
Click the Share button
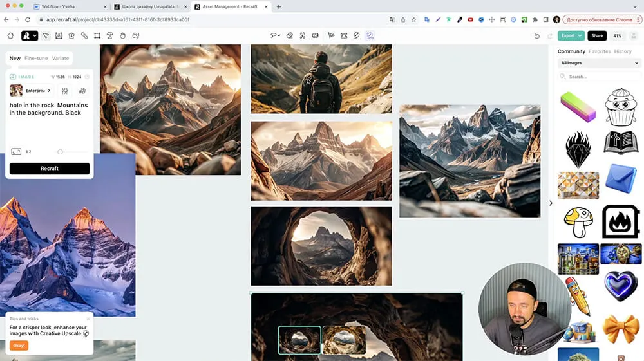click(x=597, y=35)
